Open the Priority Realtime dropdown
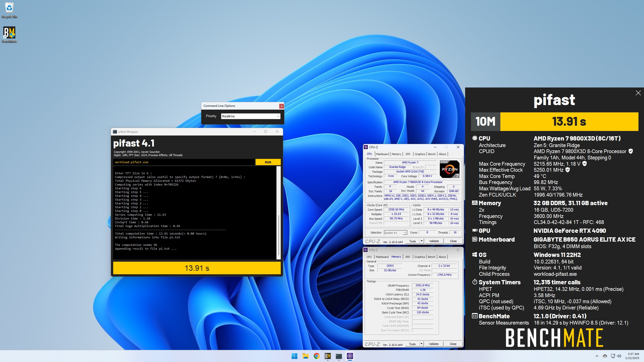Image resolution: width=644 pixels, height=362 pixels. pyautogui.click(x=251, y=116)
